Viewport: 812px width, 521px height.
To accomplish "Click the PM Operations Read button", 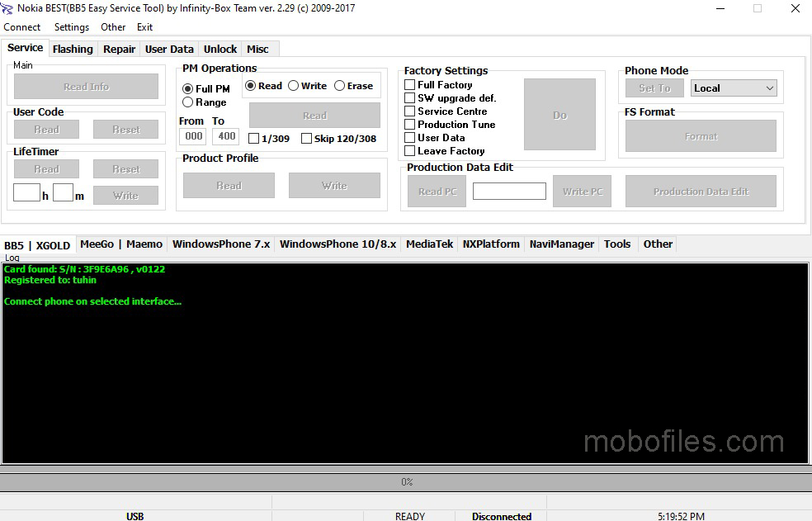I will point(315,115).
